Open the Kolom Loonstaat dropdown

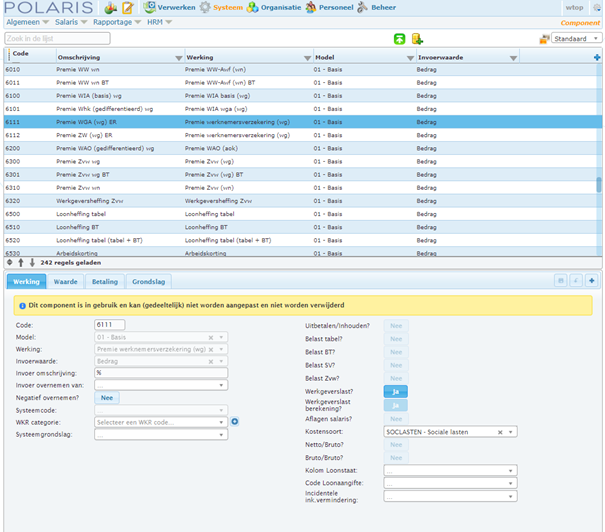[x=450, y=471]
